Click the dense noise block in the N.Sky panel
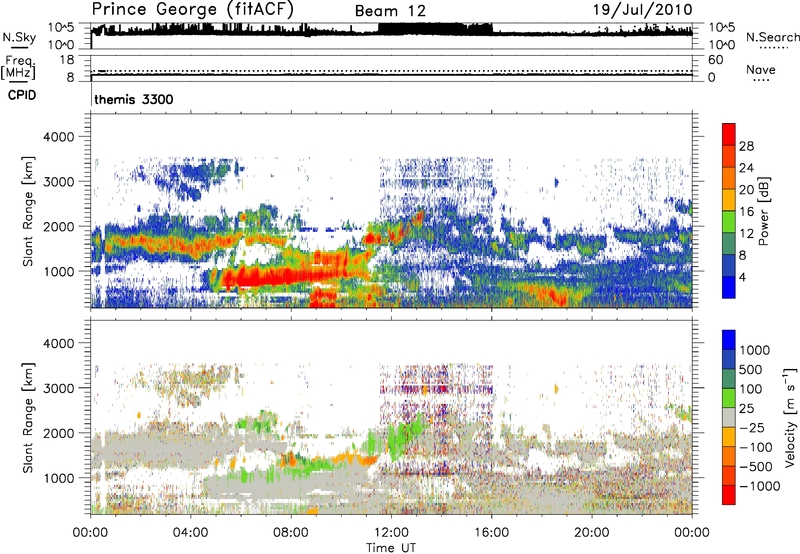This screenshot has height=554, width=800. pos(435,29)
